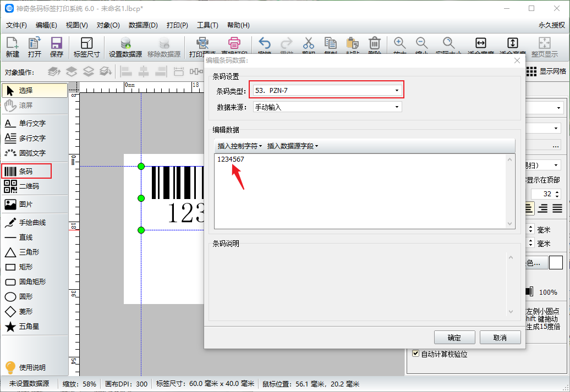The height and width of the screenshot is (392, 570).
Task: Click the white color swatch in properties panel
Action: (556, 262)
